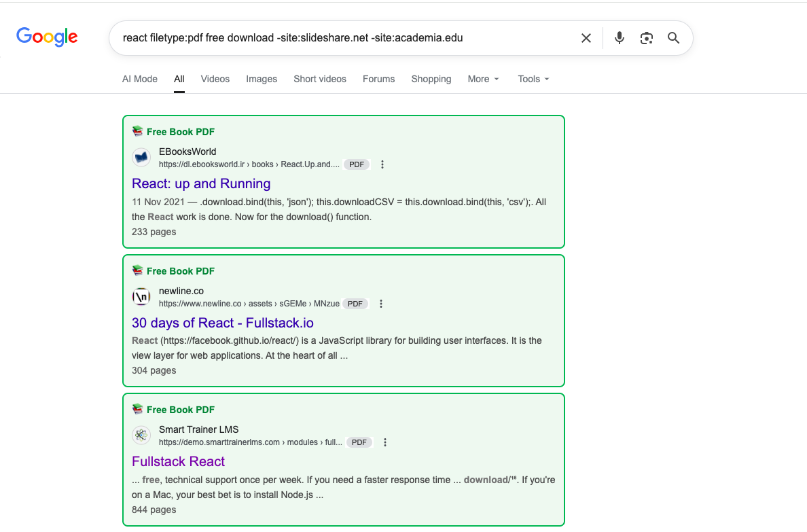Screen dimensions: 807x532
Task: Open '30 days of React - Fullstack.io' link
Action: (x=222, y=323)
